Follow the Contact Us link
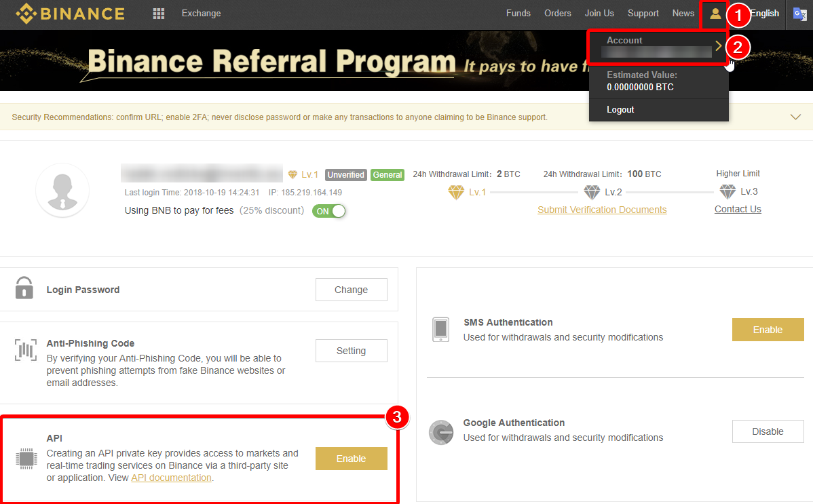This screenshot has height=504, width=813. coord(738,210)
